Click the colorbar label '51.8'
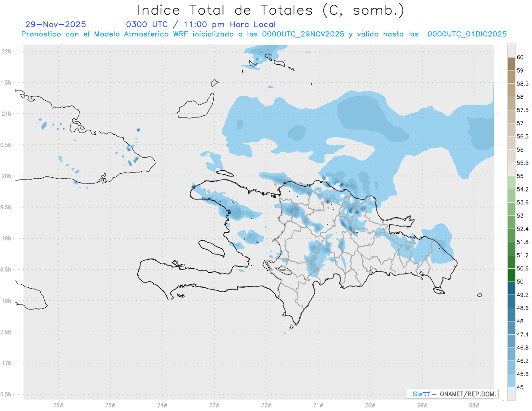Screen dimensions: 532x411 coord(522,242)
